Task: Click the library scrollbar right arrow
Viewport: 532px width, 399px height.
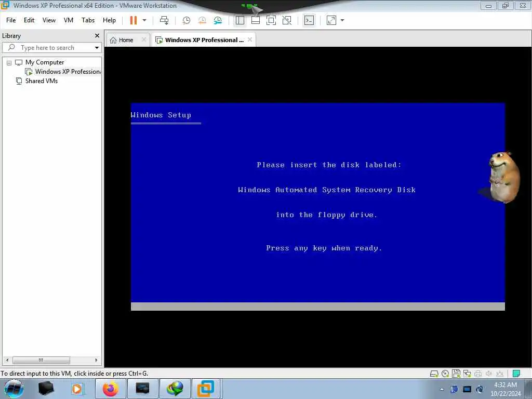Action: [96, 360]
